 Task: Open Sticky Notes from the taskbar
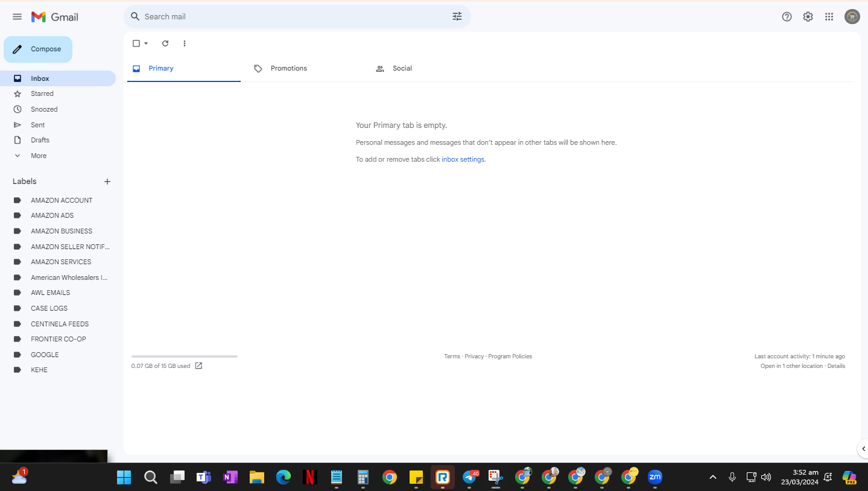point(416,477)
